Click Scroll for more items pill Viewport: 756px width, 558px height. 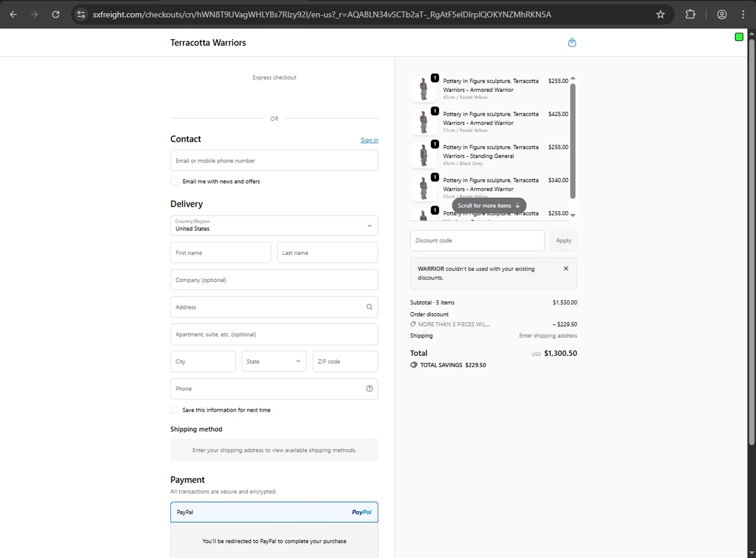(x=489, y=206)
